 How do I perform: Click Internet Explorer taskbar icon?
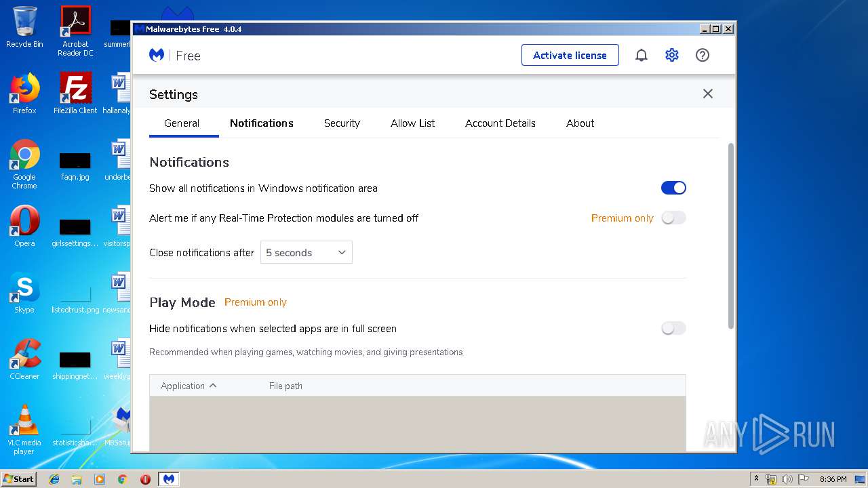(x=54, y=479)
